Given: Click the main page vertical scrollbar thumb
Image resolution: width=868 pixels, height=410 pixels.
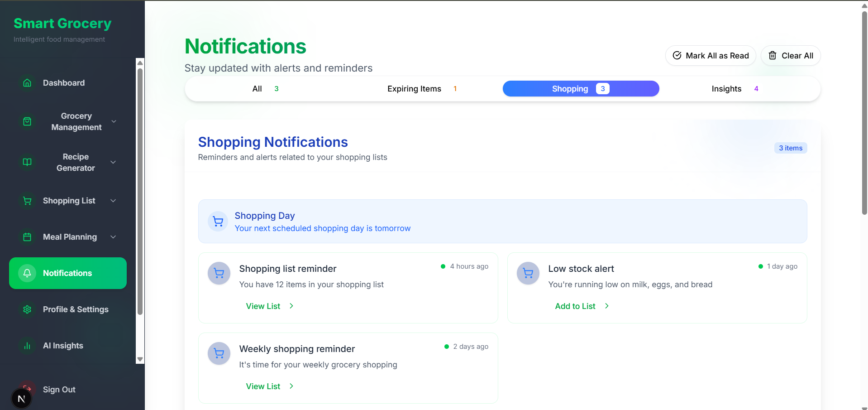Looking at the screenshot, I should click(864, 112).
